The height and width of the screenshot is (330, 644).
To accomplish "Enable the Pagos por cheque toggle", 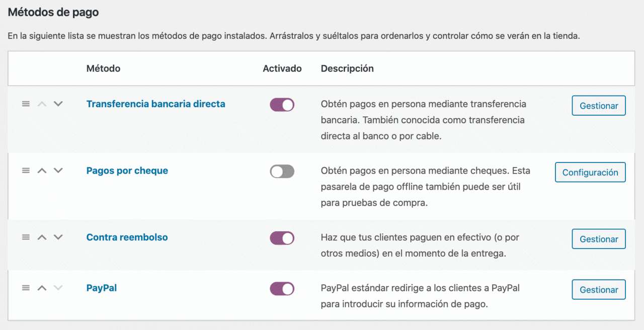I will coord(282,172).
